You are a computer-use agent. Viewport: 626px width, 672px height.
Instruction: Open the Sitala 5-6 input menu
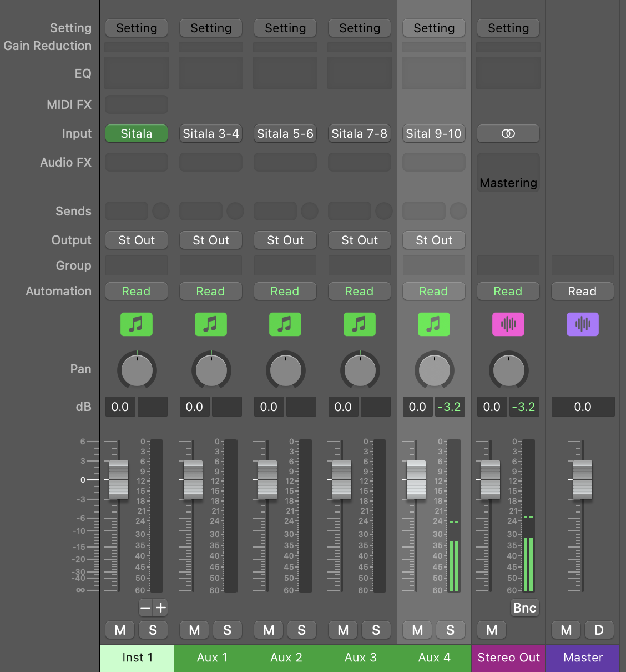pyautogui.click(x=285, y=133)
